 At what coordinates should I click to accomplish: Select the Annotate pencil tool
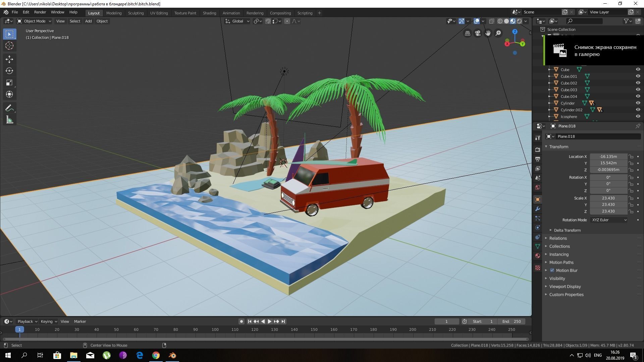pyautogui.click(x=9, y=108)
